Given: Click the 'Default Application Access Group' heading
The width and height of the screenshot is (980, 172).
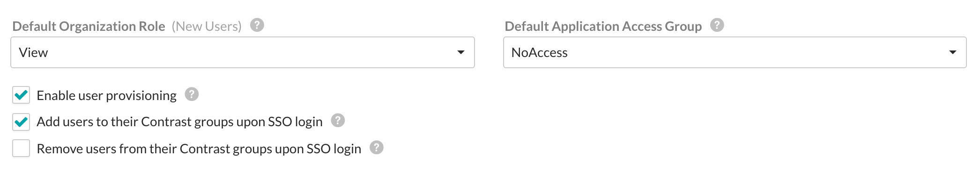Looking at the screenshot, I should click(x=603, y=26).
